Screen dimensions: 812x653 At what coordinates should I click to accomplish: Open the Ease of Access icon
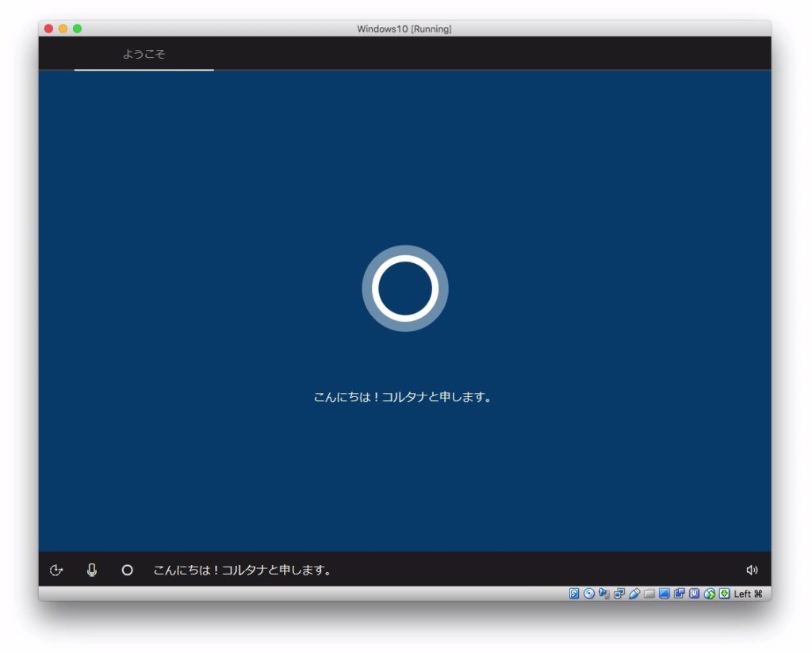56,570
